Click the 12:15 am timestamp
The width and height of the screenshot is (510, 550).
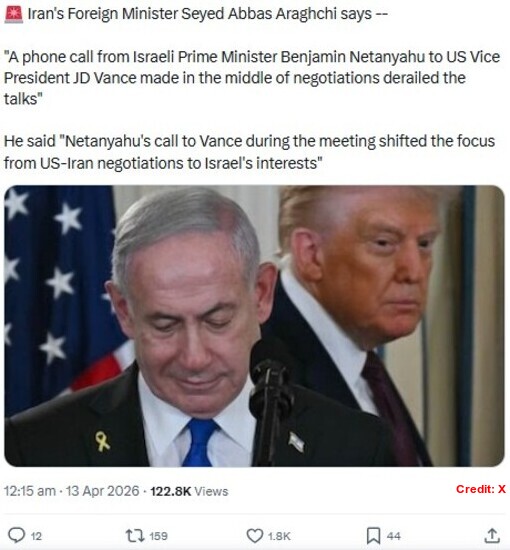[30, 491]
